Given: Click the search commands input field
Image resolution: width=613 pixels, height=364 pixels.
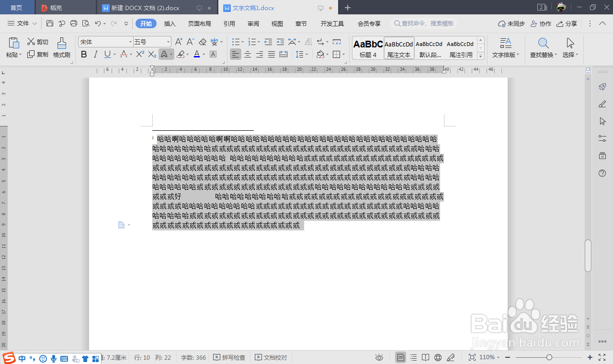Looking at the screenshot, I should click(424, 23).
